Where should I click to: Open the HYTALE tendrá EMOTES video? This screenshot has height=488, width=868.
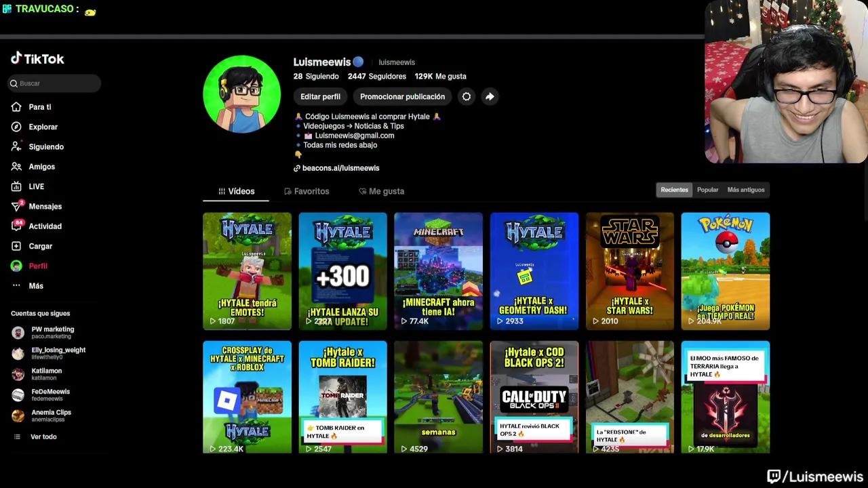(x=247, y=271)
